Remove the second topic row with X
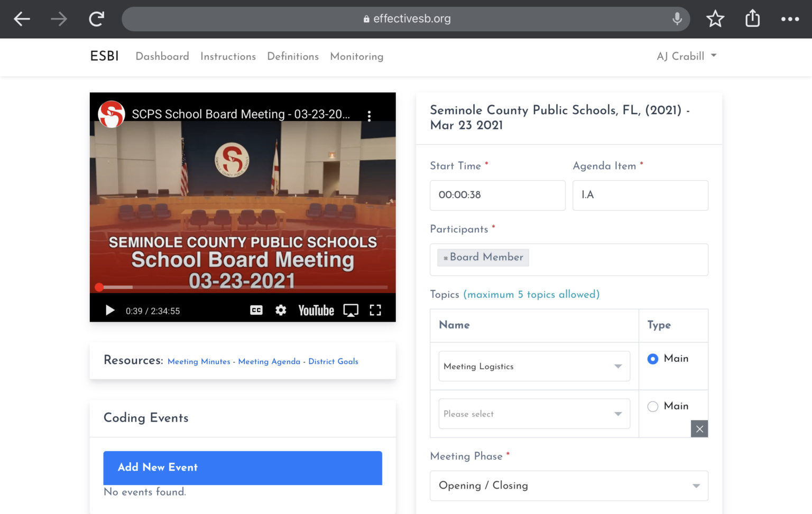The image size is (812, 514). tap(699, 428)
